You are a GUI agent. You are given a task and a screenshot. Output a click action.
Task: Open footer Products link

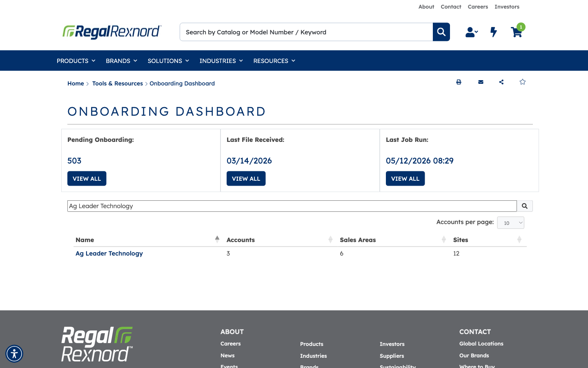(x=312, y=344)
